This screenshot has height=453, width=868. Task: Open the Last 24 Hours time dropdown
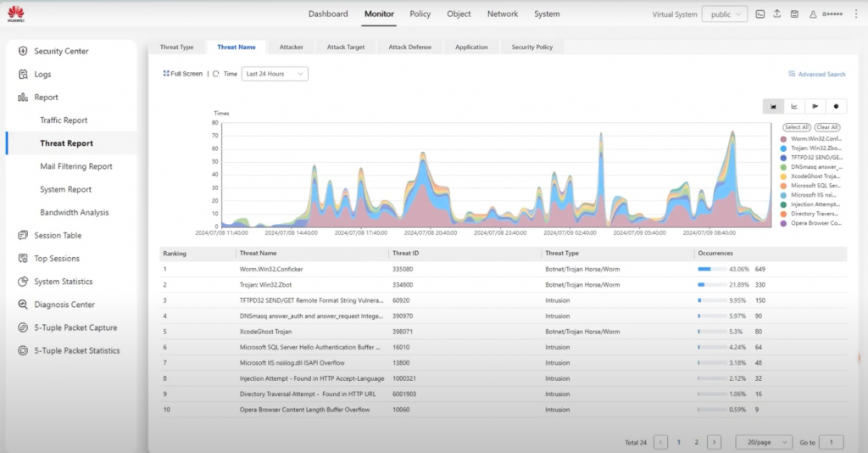275,74
